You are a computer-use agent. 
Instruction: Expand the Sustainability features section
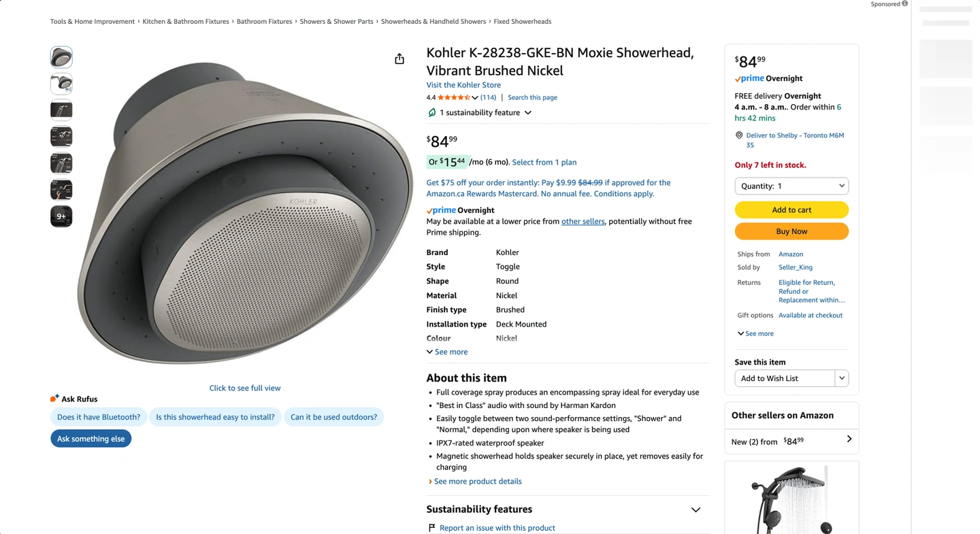click(696, 510)
